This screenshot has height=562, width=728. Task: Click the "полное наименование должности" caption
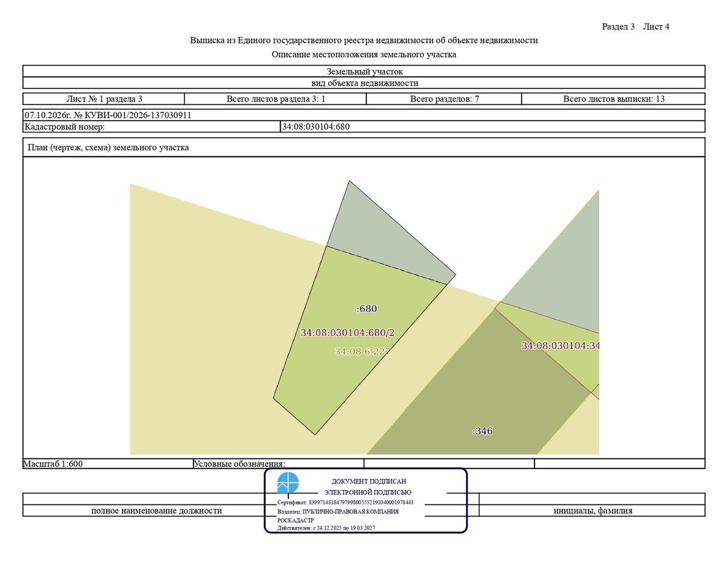click(157, 511)
